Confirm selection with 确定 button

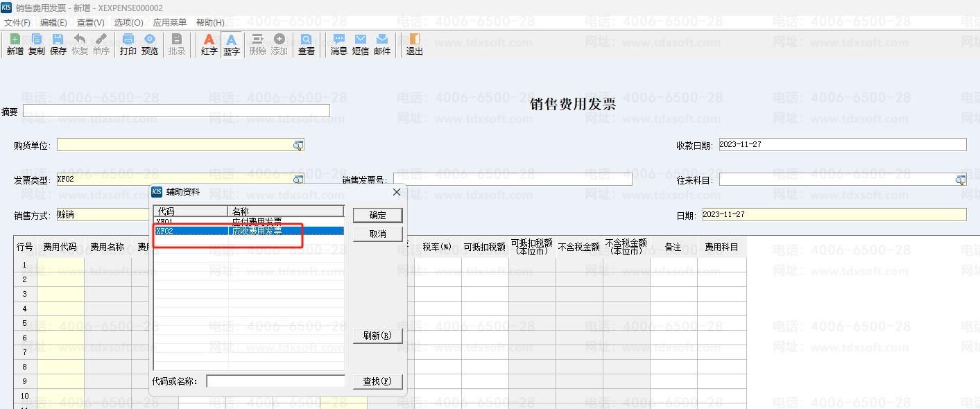377,216
